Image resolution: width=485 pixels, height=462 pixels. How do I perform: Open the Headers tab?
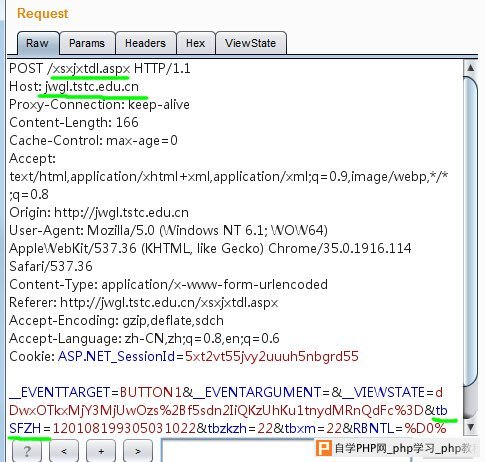[145, 43]
